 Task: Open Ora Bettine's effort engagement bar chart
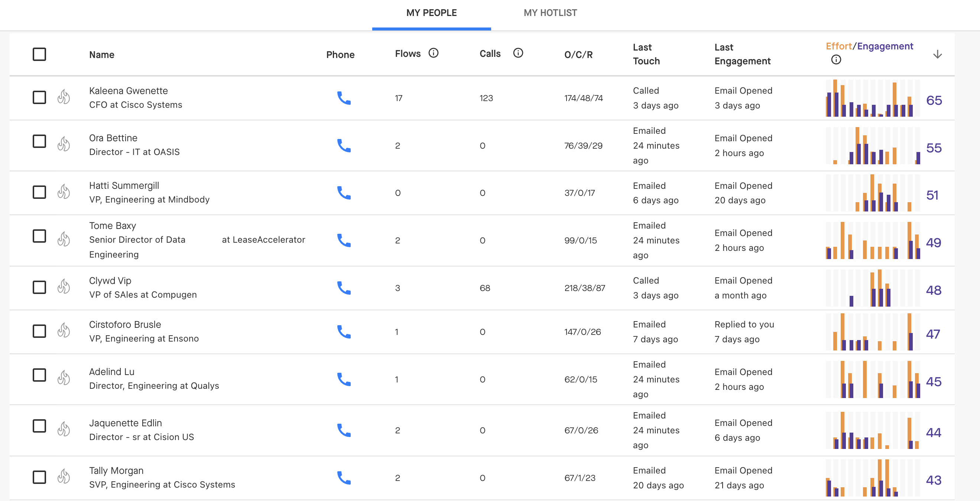[872, 145]
